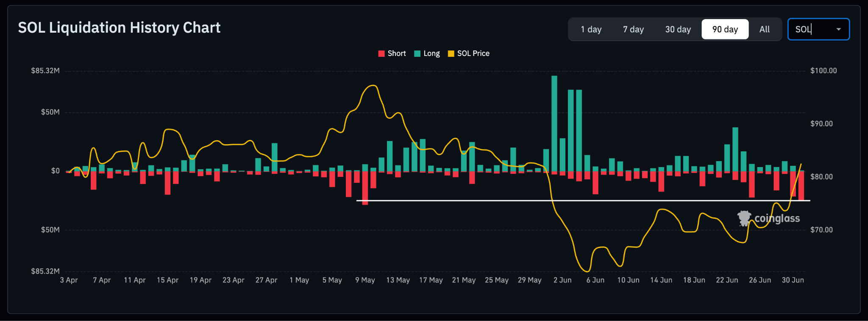Click the 22 Jun date label

click(727, 280)
